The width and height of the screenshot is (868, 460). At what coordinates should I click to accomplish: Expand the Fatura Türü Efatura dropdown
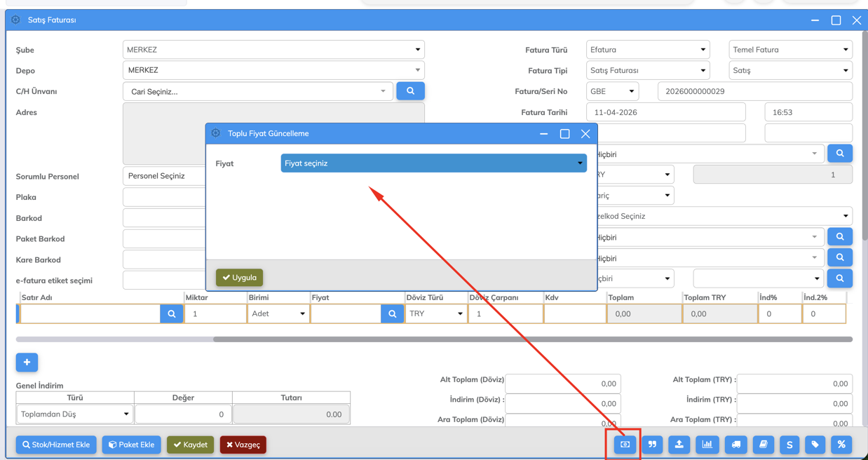pos(647,50)
